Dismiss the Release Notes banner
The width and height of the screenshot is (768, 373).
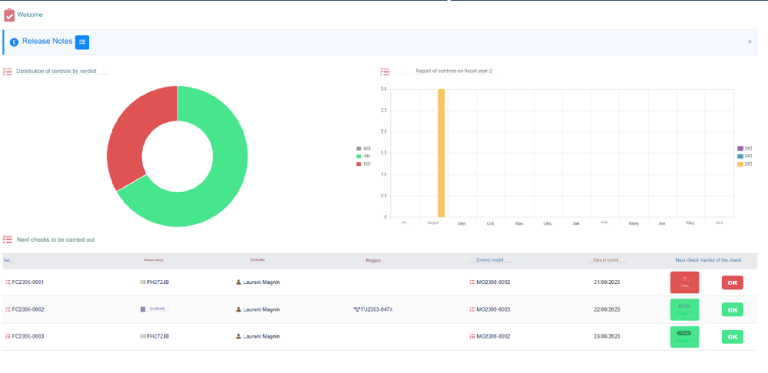(749, 42)
